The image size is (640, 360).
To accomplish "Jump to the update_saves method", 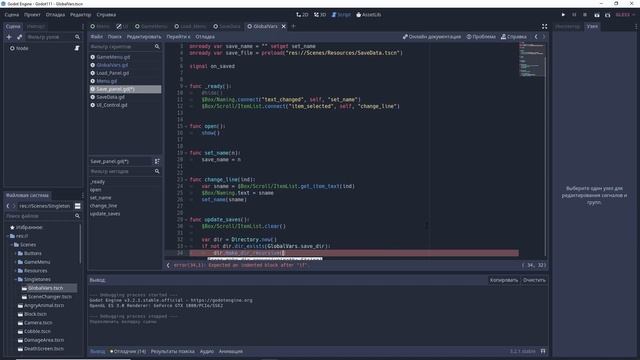I will pyautogui.click(x=105, y=214).
